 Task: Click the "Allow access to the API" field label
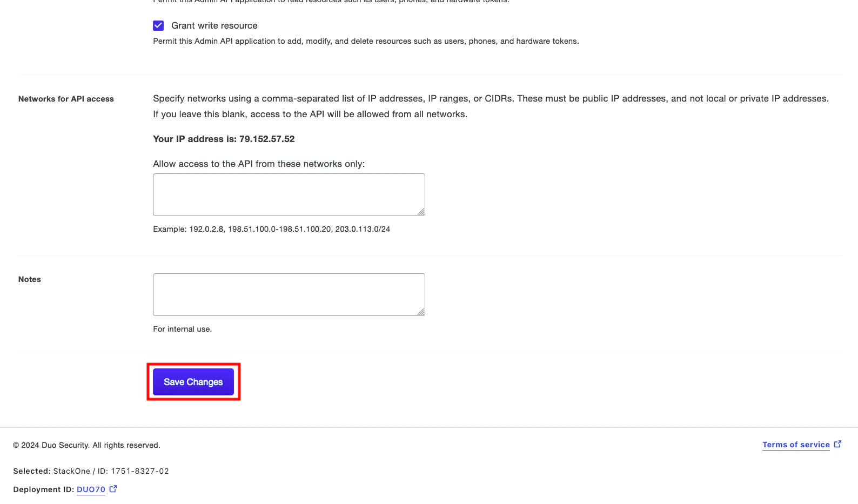(x=259, y=164)
